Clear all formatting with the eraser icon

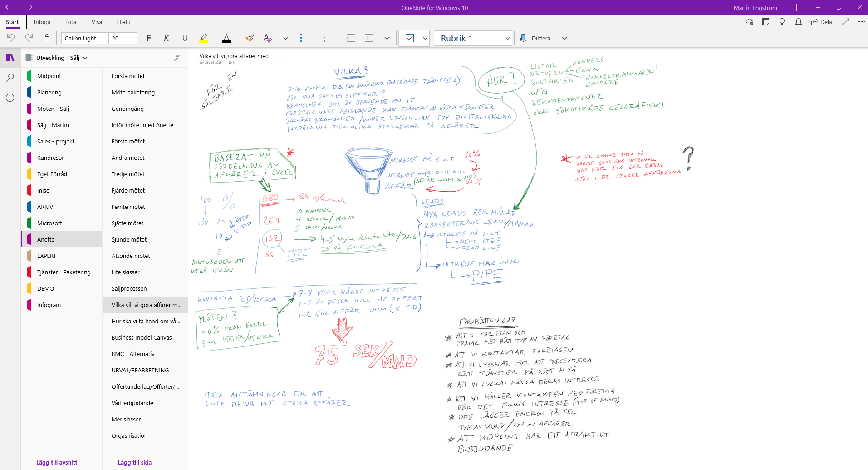click(267, 38)
